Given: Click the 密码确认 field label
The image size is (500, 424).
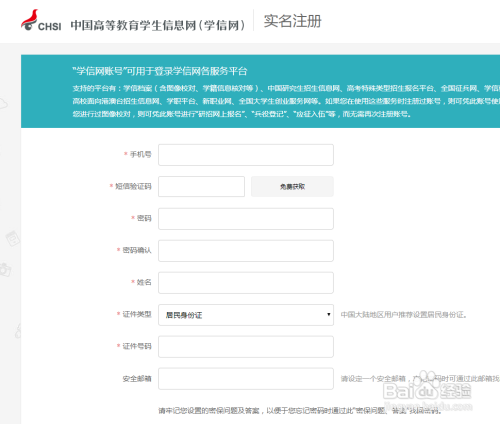Looking at the screenshot, I should (x=137, y=250).
